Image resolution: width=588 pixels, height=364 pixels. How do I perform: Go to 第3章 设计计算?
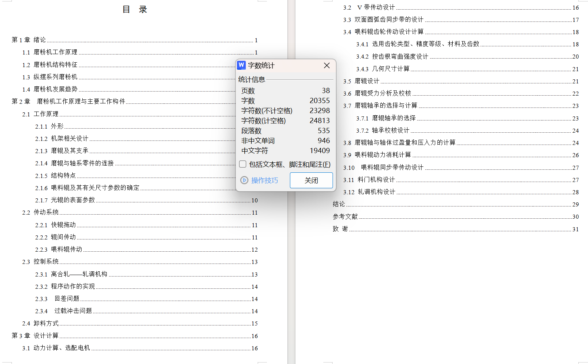pyautogui.click(x=135, y=336)
